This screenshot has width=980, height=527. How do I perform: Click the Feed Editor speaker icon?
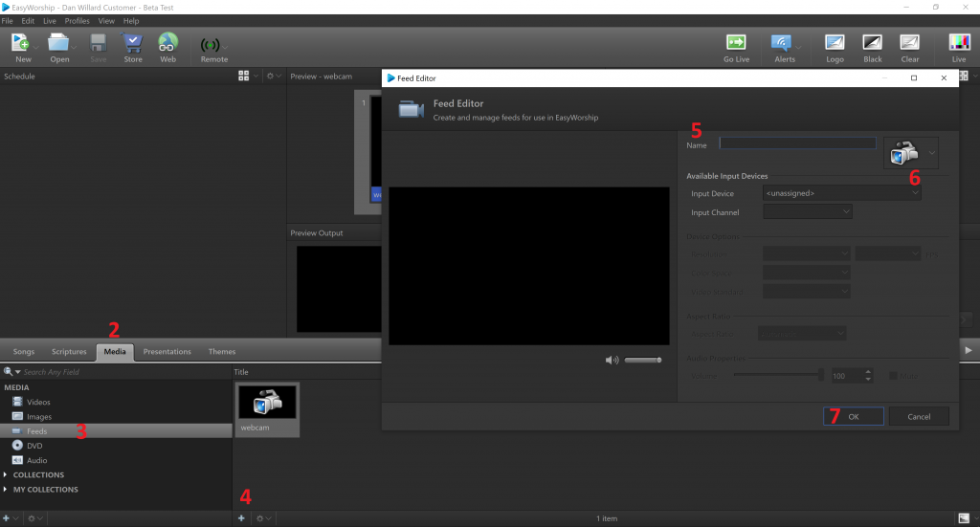pyautogui.click(x=612, y=361)
